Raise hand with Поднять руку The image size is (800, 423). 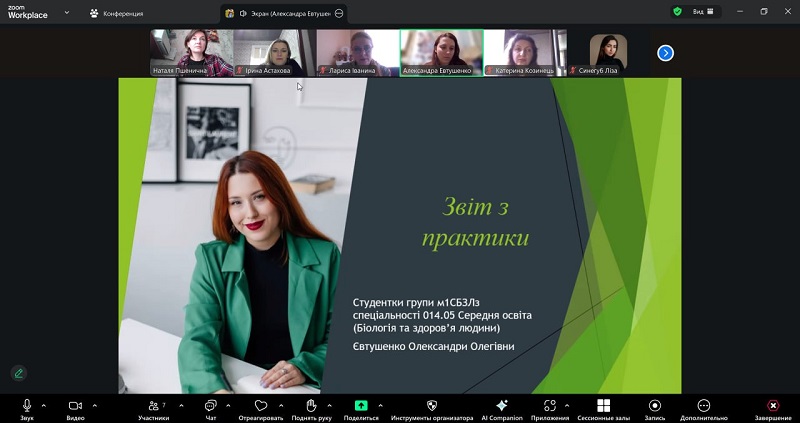pyautogui.click(x=311, y=406)
